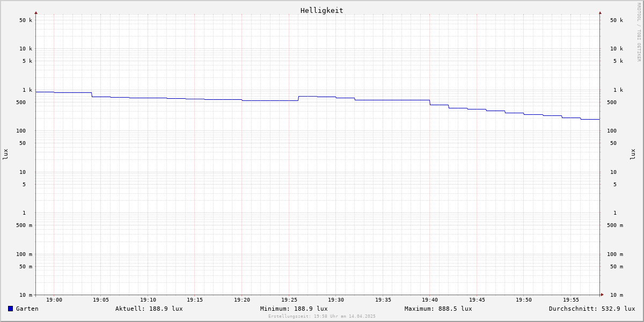The image size is (644, 322).
Task: Click the 19:55 time axis label
Action: click(571, 300)
